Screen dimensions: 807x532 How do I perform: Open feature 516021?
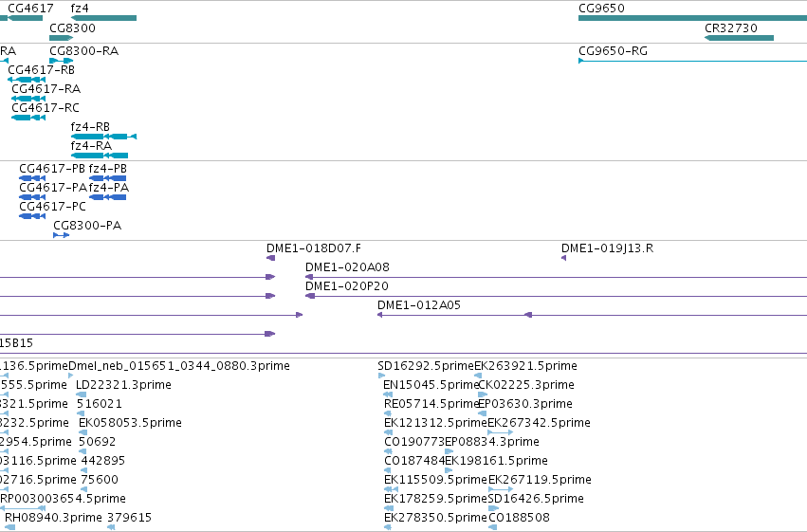click(81, 413)
